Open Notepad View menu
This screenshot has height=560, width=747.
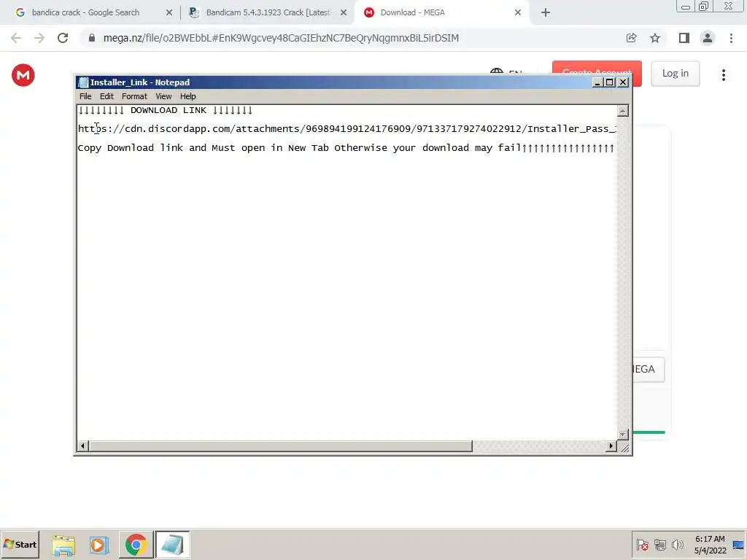pos(163,96)
